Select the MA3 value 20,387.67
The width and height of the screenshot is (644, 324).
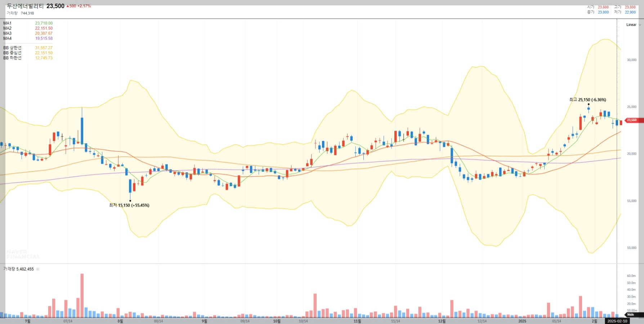(44, 34)
